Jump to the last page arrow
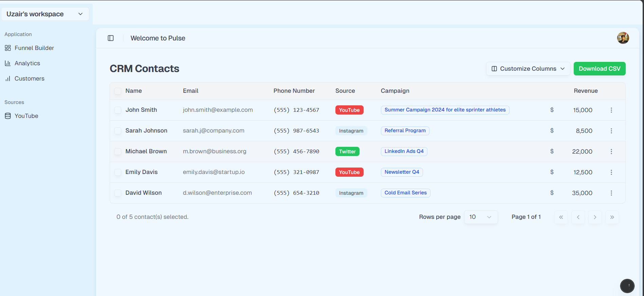644x296 pixels. 612,217
